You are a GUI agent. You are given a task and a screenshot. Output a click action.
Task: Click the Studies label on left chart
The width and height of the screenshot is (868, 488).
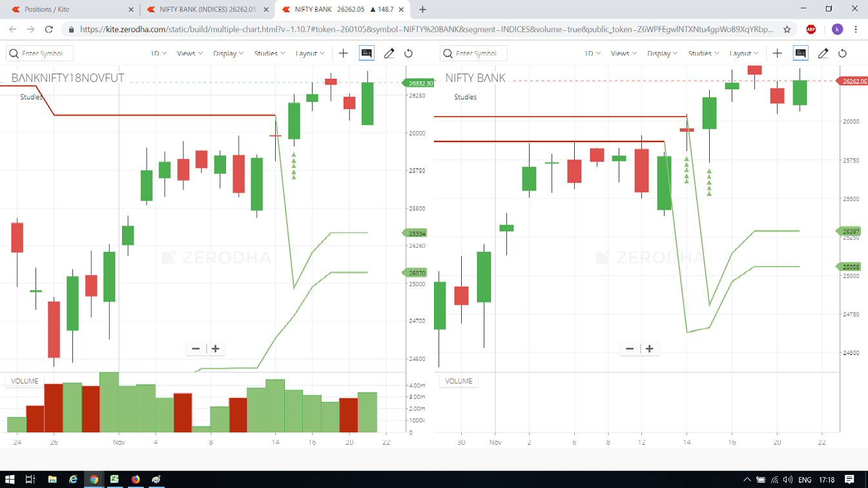tap(31, 97)
